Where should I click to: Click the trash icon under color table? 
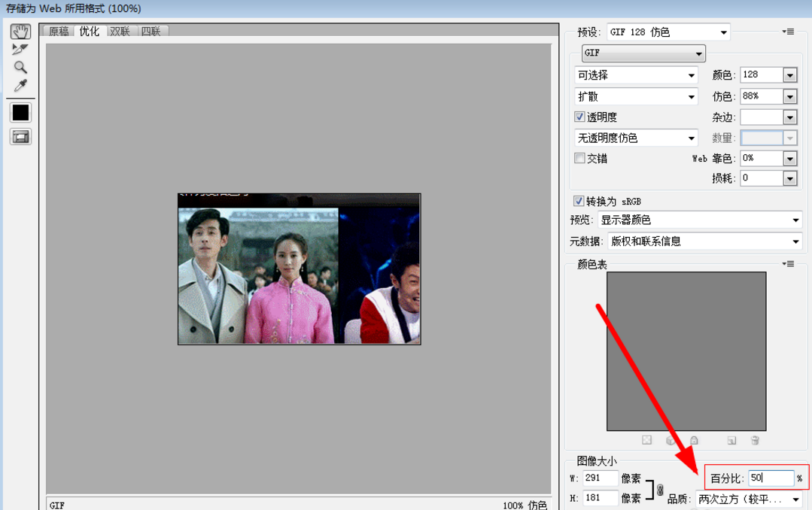click(755, 440)
